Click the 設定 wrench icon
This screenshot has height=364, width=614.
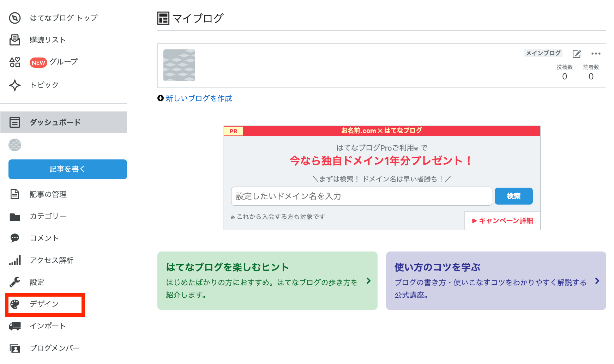pyautogui.click(x=15, y=282)
